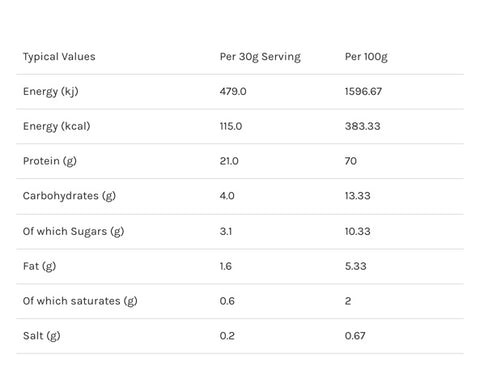The image size is (480, 371).
Task: Select the Of which Sugars (g) label
Action: click(73, 232)
